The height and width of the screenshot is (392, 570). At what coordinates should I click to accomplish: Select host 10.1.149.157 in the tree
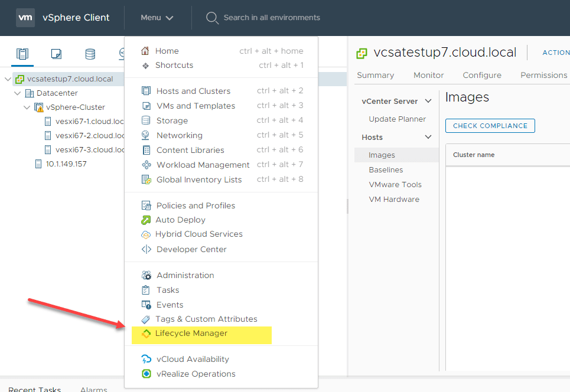(66, 164)
